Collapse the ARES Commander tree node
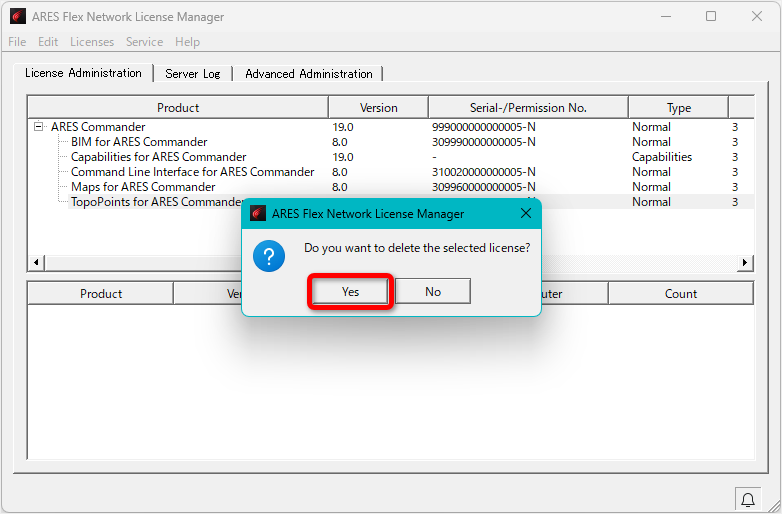The image size is (782, 514). coord(38,127)
